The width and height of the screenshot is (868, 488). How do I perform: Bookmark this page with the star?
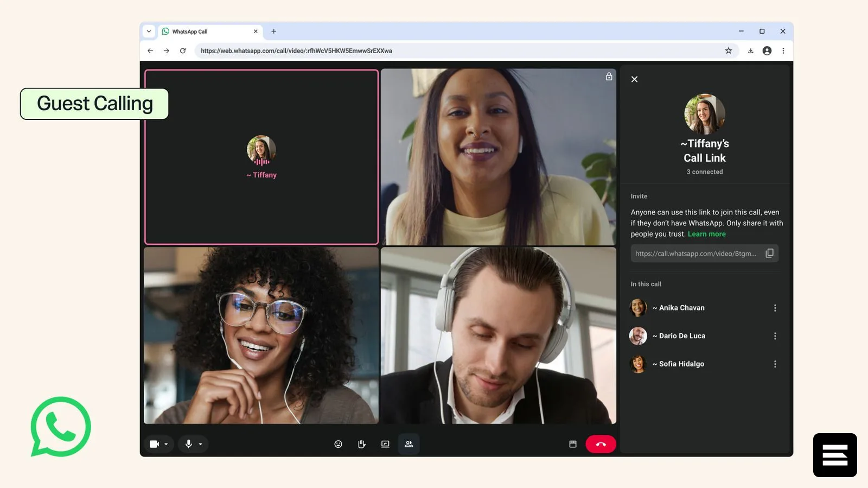[729, 50]
